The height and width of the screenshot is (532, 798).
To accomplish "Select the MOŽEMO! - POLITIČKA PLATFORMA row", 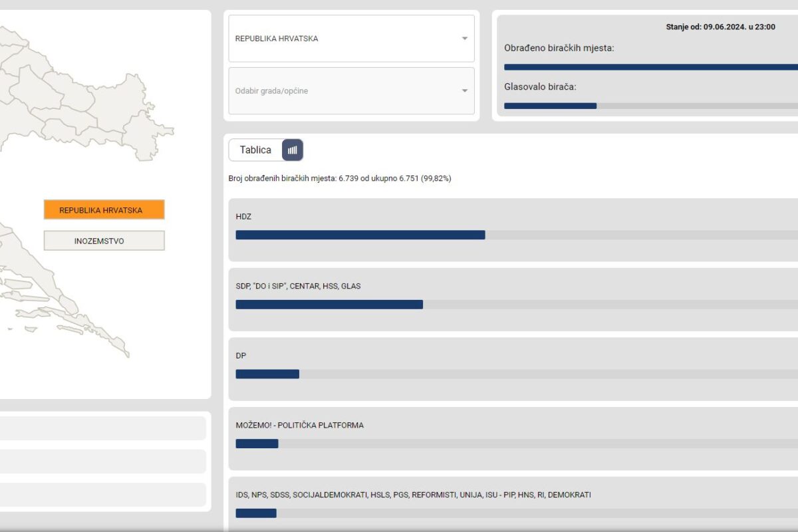I will 512,426.
